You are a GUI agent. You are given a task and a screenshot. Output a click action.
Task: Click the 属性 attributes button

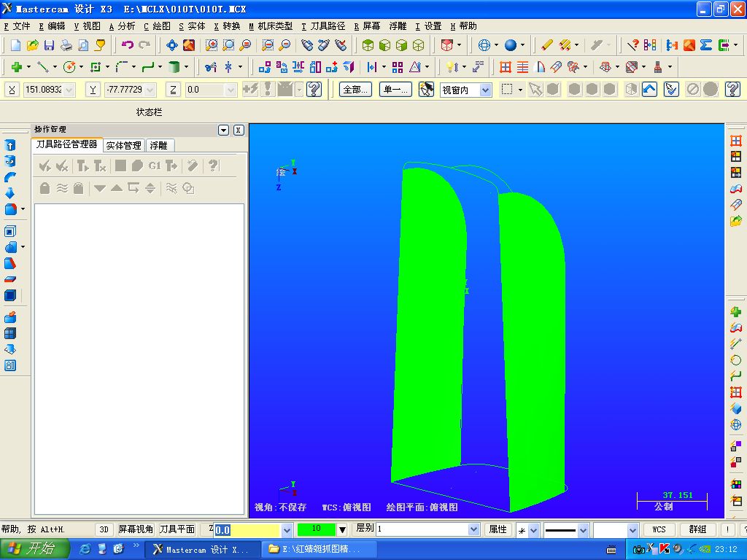pyautogui.click(x=498, y=529)
